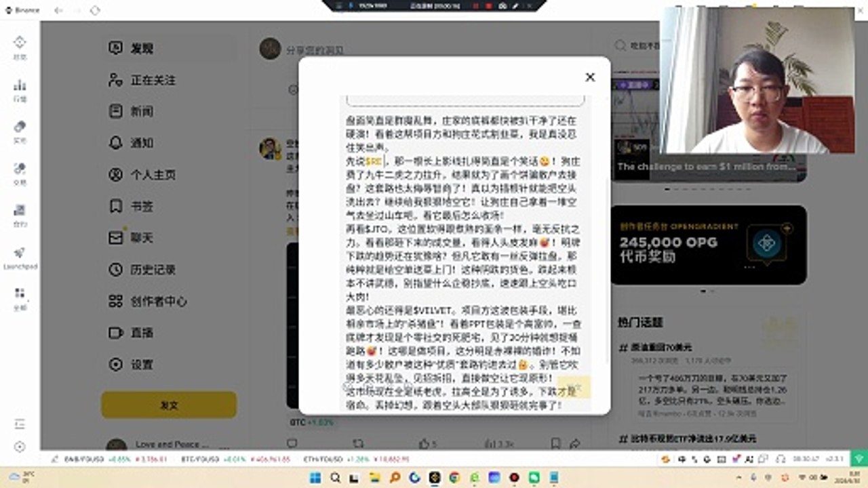This screenshot has height=488, width=868.
Task: Click the yellow 发文 (Post) button
Action: pos(169,405)
